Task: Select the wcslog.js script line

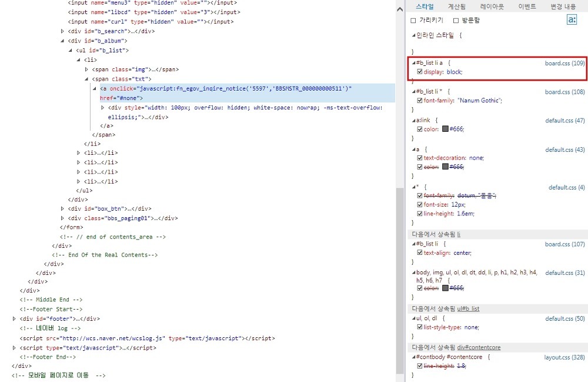Action: tap(147, 338)
